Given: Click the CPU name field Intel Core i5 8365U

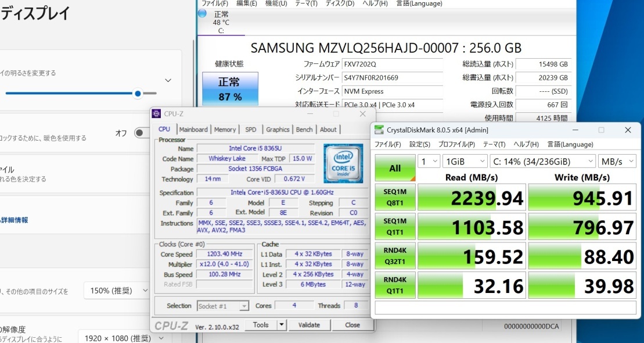Looking at the screenshot, I should pyautogui.click(x=256, y=148).
